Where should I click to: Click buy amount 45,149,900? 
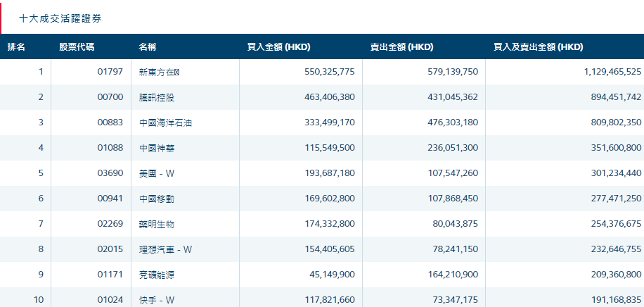[x=332, y=275]
